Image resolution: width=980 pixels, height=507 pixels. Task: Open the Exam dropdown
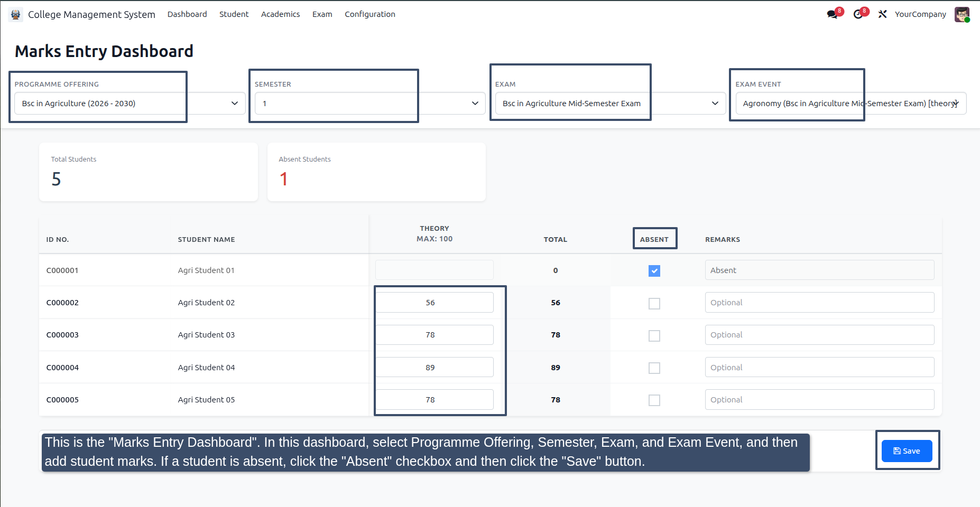[611, 104]
